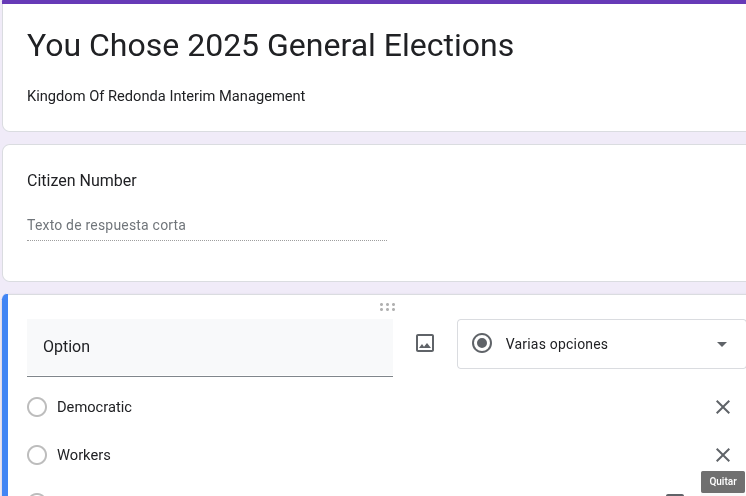Click the form title You Chose 2025 General Elections

pos(270,45)
